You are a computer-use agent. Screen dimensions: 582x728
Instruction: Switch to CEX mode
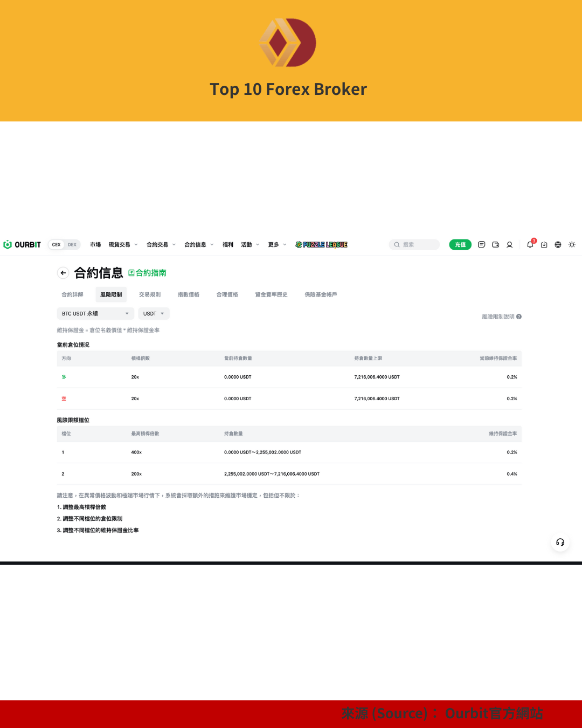pyautogui.click(x=56, y=245)
